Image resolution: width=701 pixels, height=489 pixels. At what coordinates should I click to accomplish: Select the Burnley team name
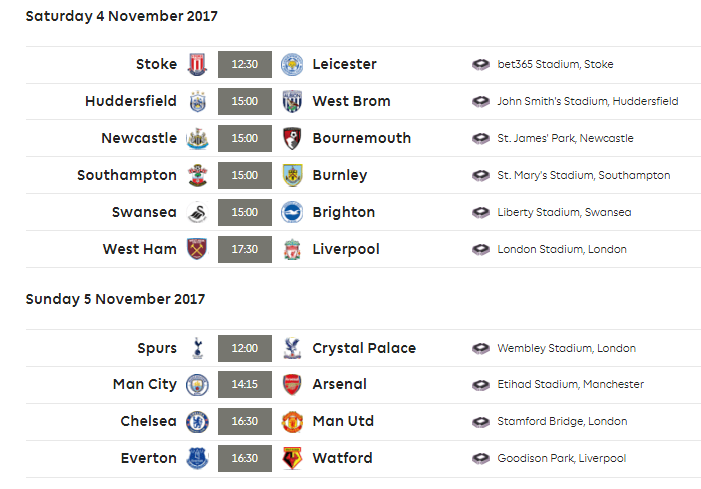(x=340, y=175)
